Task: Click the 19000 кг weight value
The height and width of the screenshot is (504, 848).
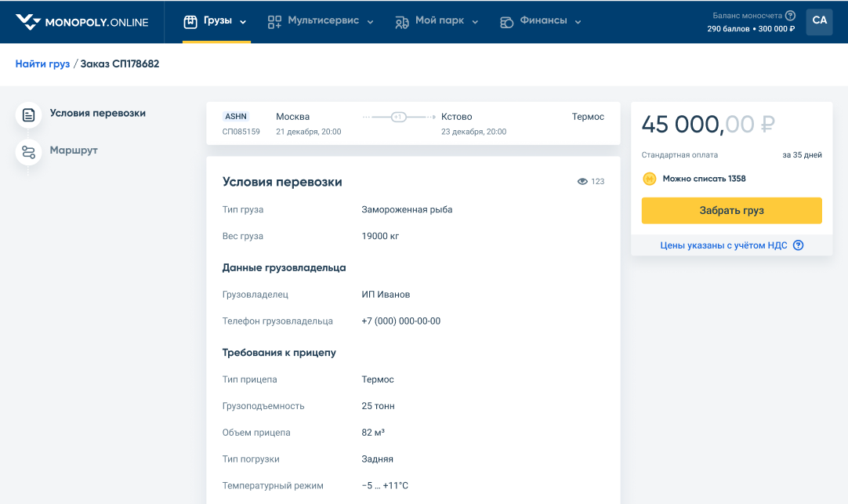Action: click(x=380, y=236)
